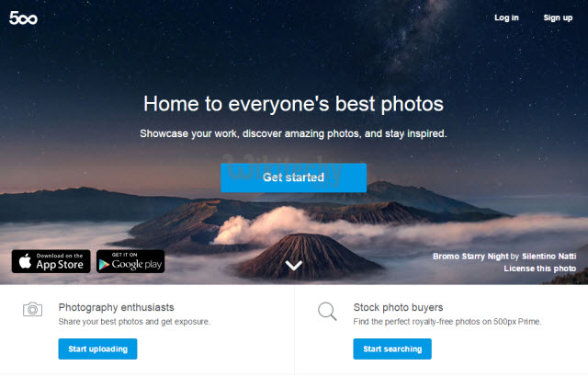This screenshot has width=588, height=389.
Task: Click the down chevron arrow below the hero
Action: click(294, 266)
